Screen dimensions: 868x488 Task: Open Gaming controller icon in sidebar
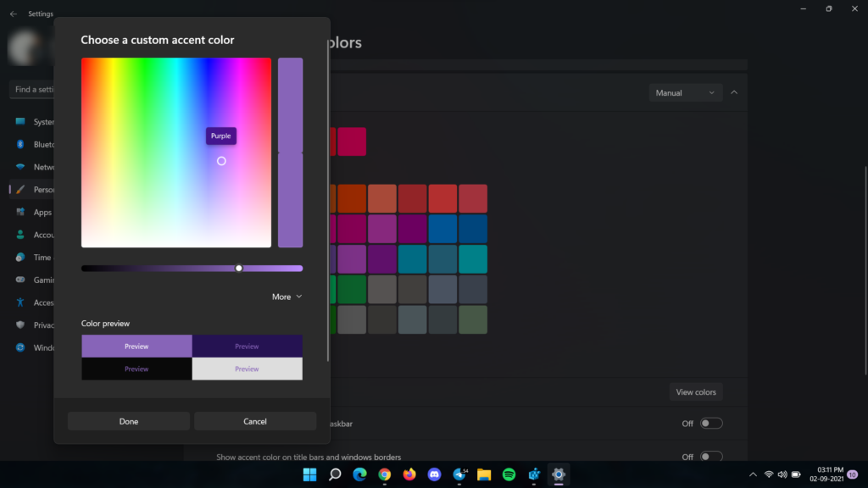[x=20, y=280]
